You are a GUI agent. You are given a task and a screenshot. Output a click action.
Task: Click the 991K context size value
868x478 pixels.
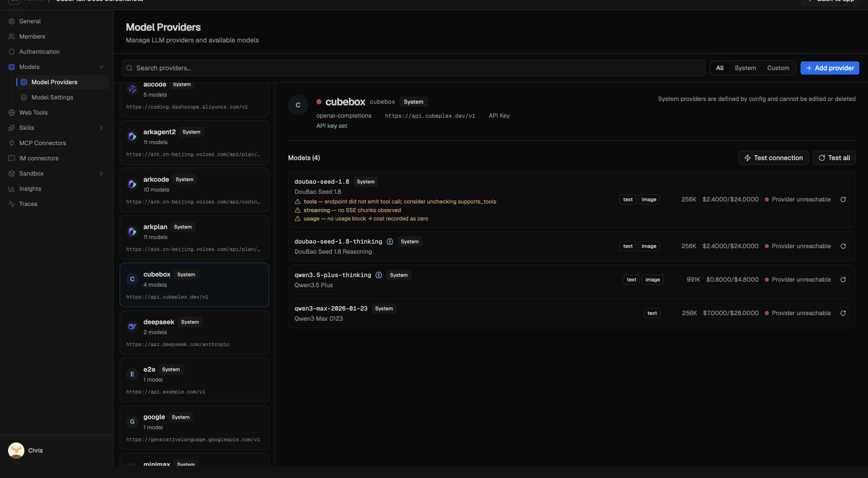point(693,280)
